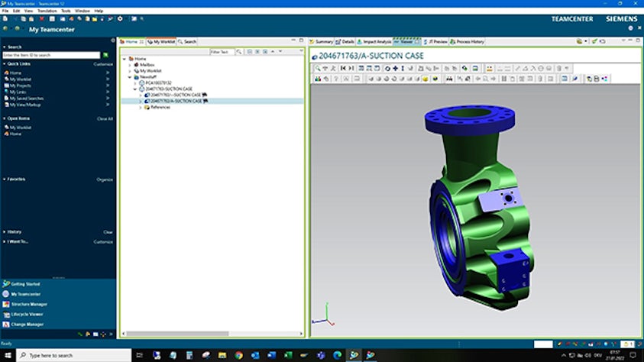The image size is (644, 362).
Task: Click Customize link beside Quick Links
Action: click(103, 64)
